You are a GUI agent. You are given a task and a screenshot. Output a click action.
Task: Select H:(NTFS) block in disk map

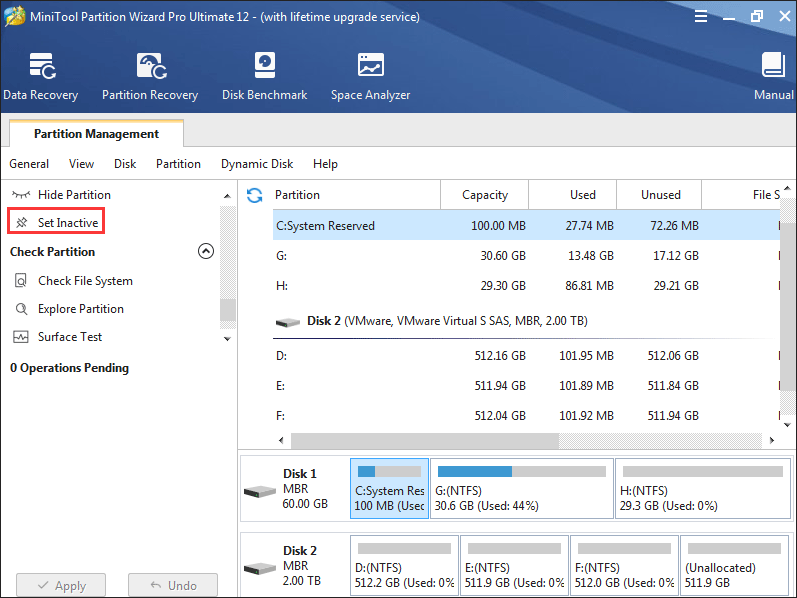pos(703,488)
